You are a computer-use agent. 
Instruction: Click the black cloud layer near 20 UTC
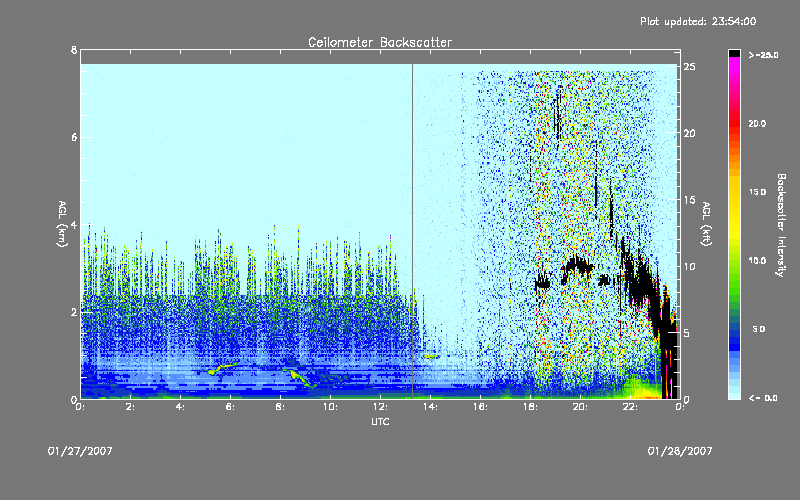pyautogui.click(x=577, y=265)
